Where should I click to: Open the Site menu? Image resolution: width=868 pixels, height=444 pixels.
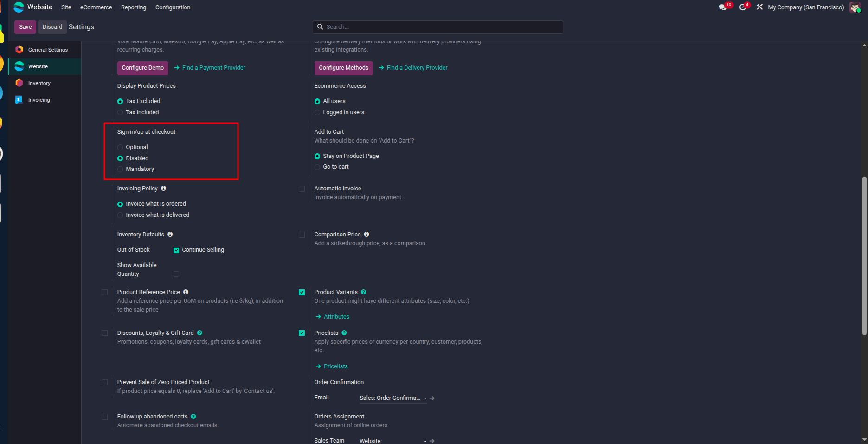click(66, 7)
